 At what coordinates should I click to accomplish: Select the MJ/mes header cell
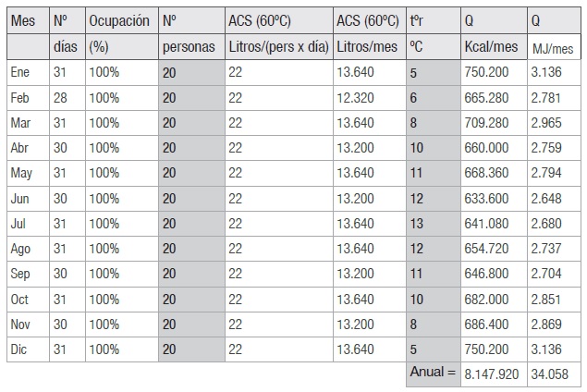tap(553, 49)
